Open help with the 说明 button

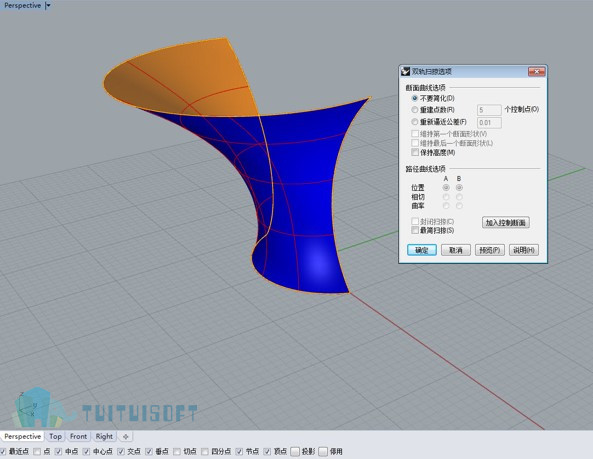tap(524, 250)
